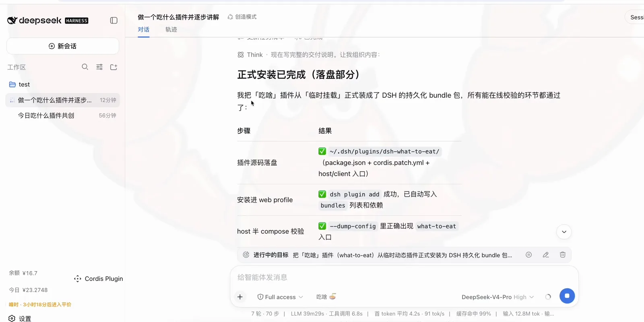Click the plus attachment button
Viewport: 644px width, 322px height.
tap(240, 297)
